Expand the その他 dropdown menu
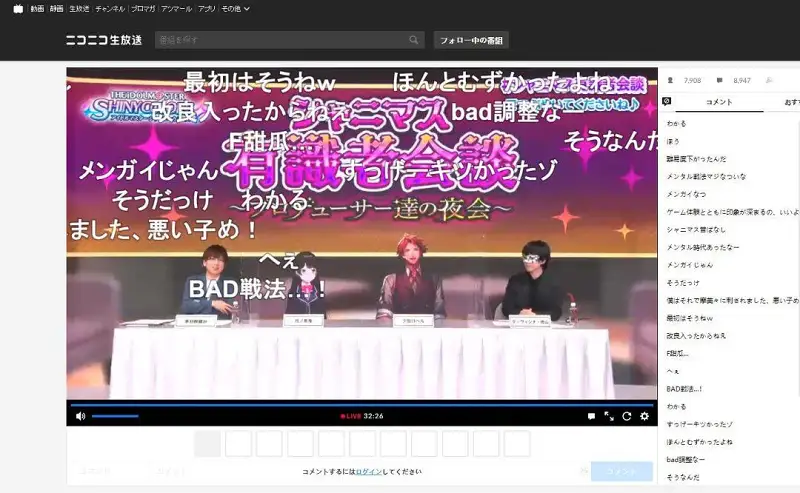 coord(236,9)
